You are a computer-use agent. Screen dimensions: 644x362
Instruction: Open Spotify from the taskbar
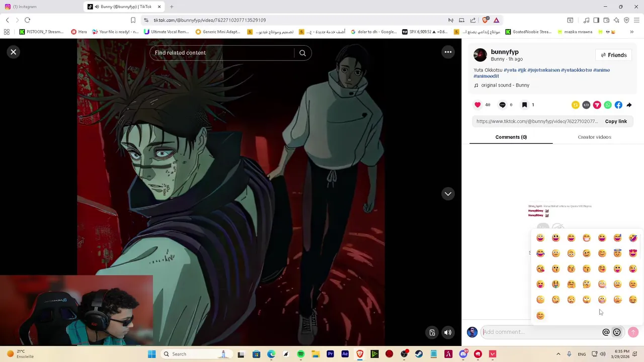coord(301,354)
